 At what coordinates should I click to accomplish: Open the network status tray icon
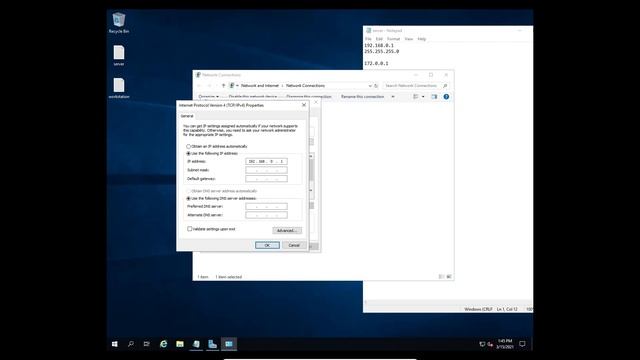pos(482,344)
